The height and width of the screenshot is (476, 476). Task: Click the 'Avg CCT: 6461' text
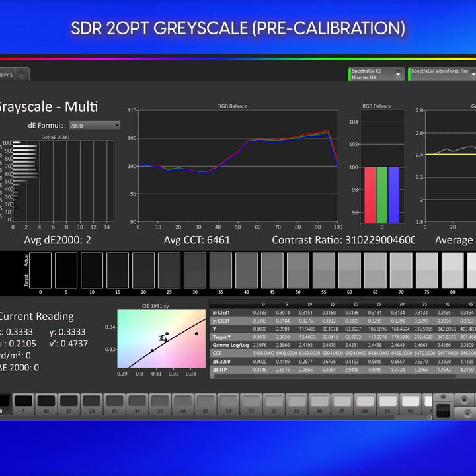(197, 240)
